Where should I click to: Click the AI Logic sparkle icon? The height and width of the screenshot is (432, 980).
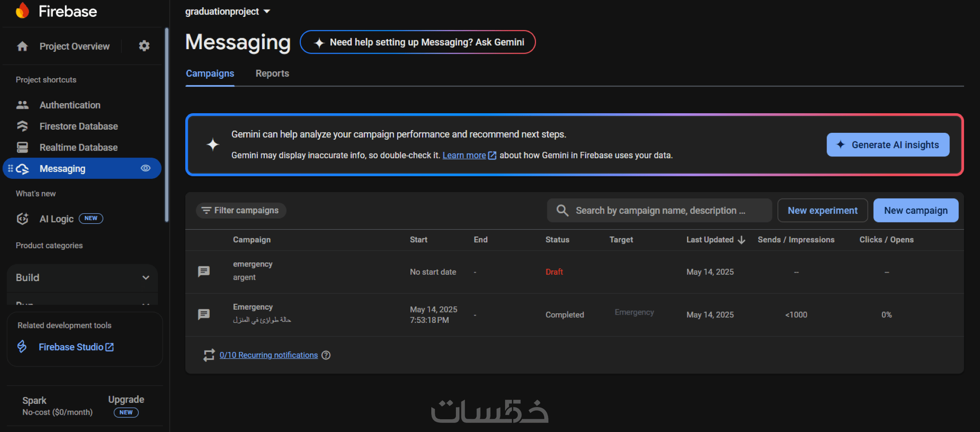[22, 219]
